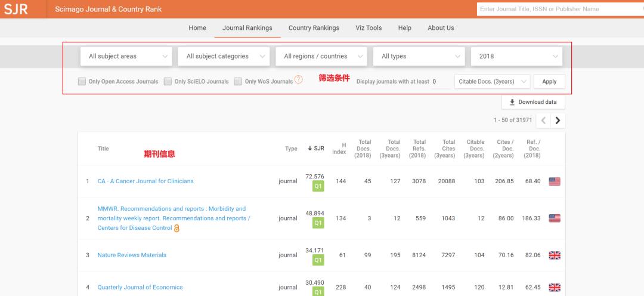
Task: Click the SJR logo in header
Action: [x=16, y=9]
